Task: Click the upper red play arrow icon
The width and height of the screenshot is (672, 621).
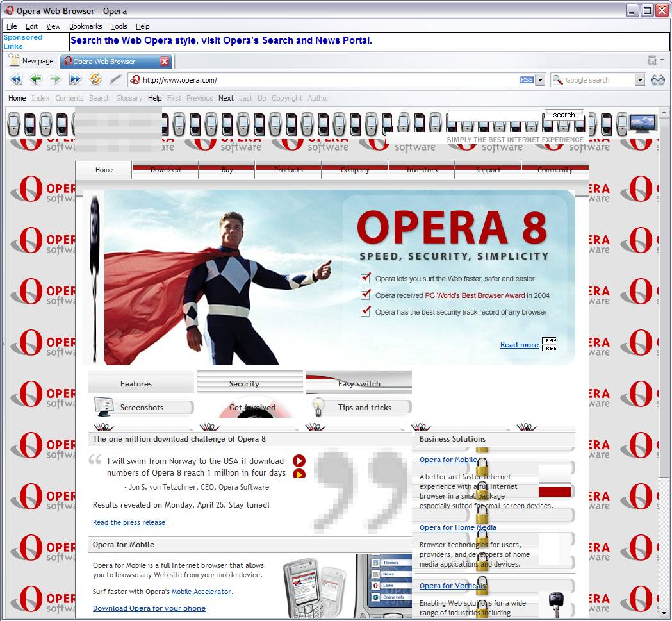Action: 299,461
